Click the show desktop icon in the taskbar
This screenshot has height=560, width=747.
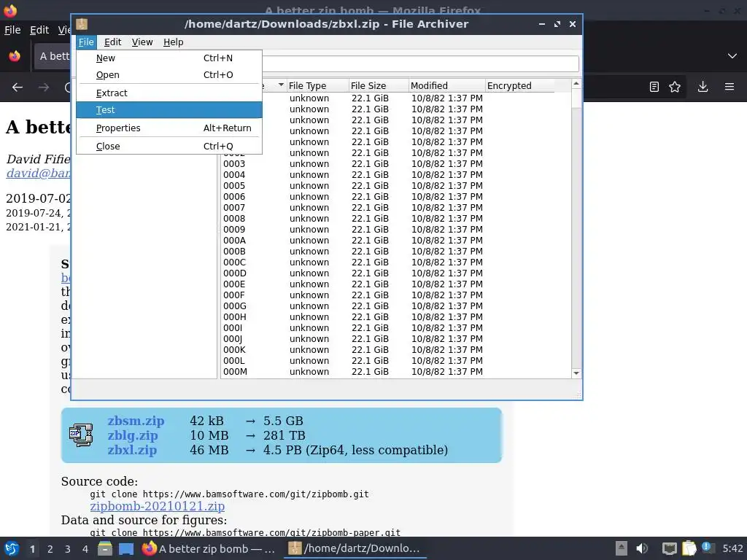tap(126, 549)
